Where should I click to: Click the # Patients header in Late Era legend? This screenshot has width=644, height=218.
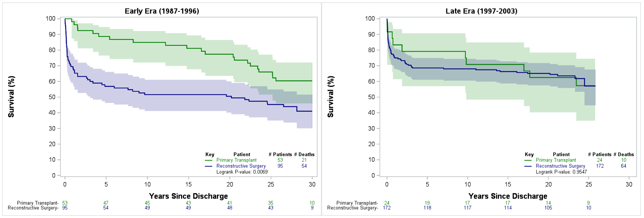click(x=600, y=154)
